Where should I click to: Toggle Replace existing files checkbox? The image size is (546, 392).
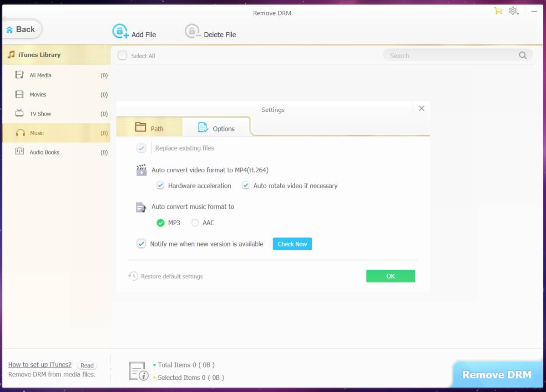click(142, 148)
